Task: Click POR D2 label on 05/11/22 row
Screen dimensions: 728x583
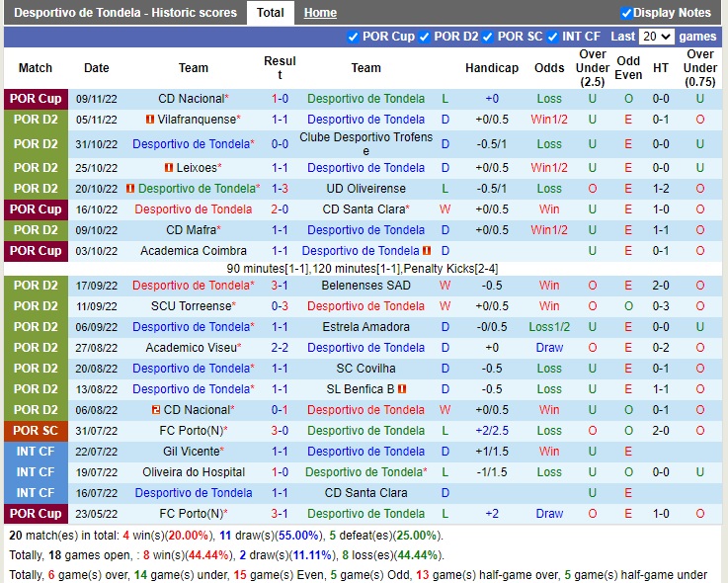Action: (36, 120)
